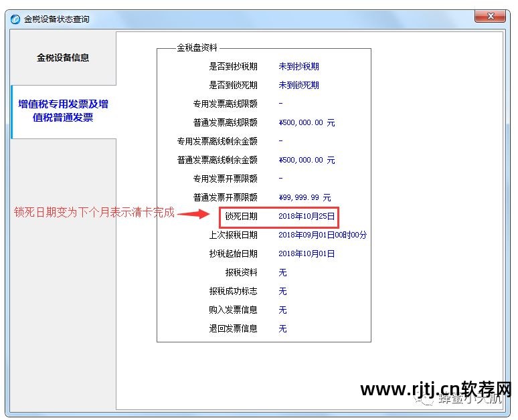
Task: Click the 退回发票信息 label
Action: point(233,328)
